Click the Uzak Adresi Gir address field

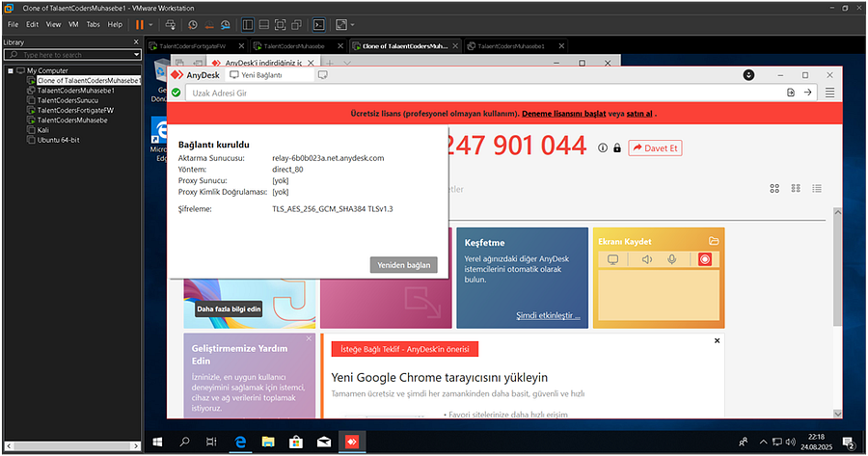484,93
